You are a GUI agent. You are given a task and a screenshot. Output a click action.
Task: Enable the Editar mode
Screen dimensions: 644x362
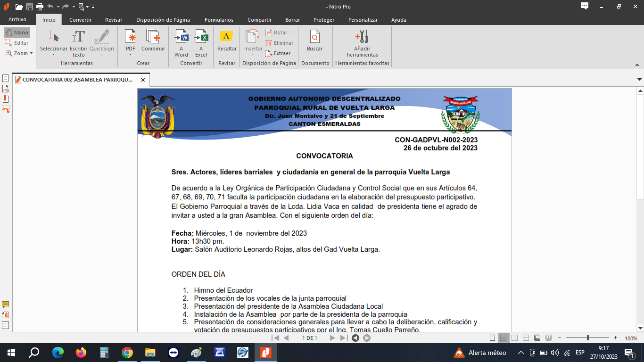[17, 43]
